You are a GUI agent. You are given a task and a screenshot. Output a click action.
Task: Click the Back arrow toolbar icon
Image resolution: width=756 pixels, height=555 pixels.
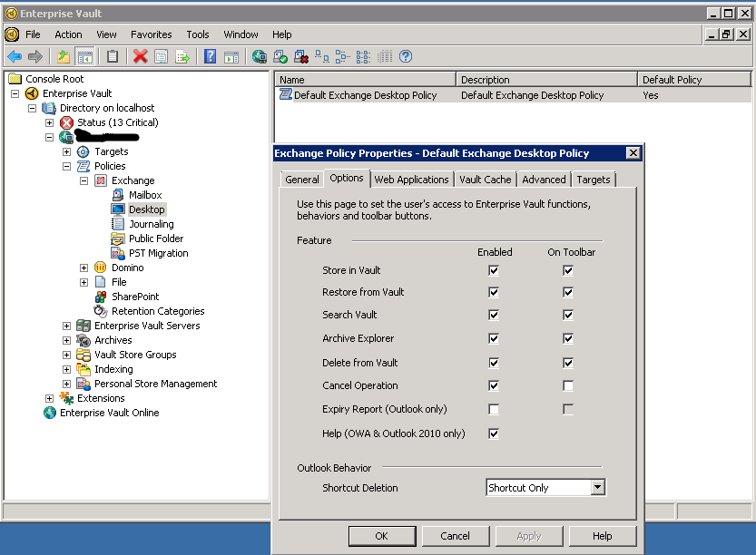[x=15, y=57]
